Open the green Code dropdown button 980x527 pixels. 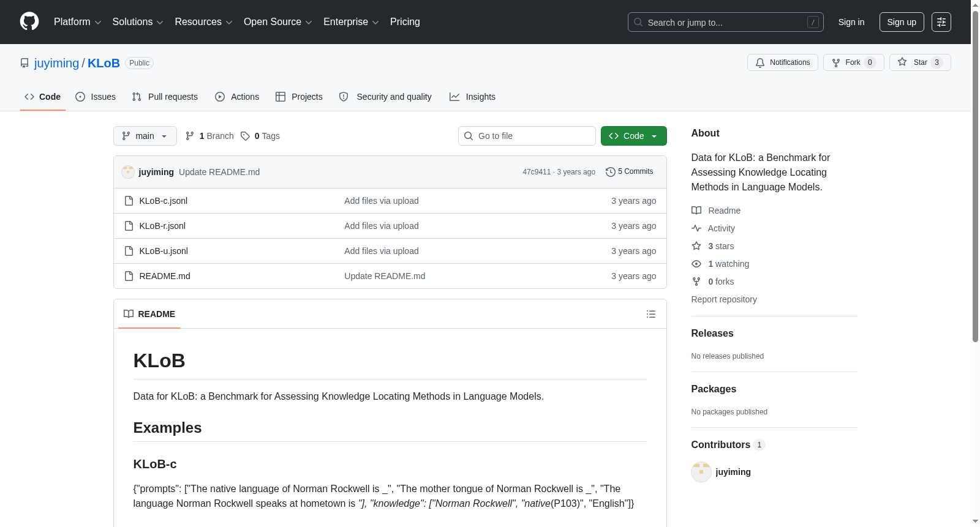pyautogui.click(x=634, y=136)
